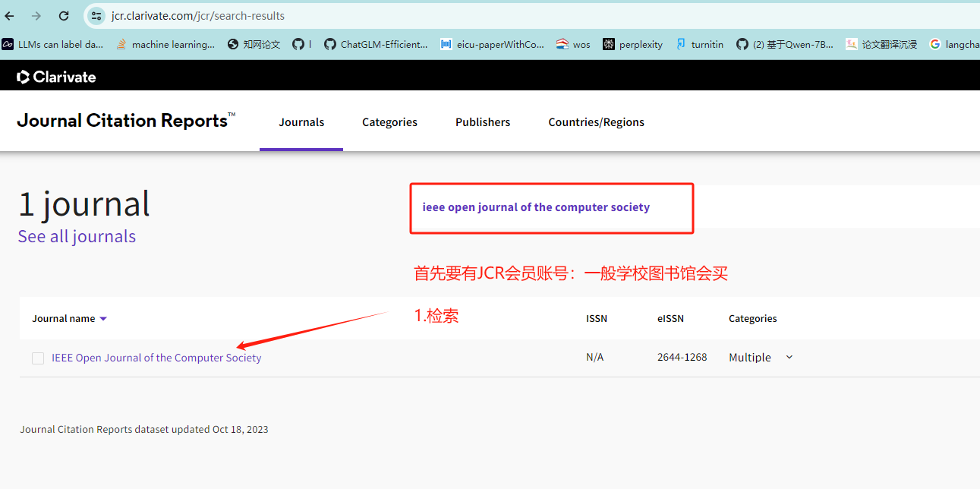Click the See all journals link
Screen dimensions: 980x489
[x=77, y=236]
